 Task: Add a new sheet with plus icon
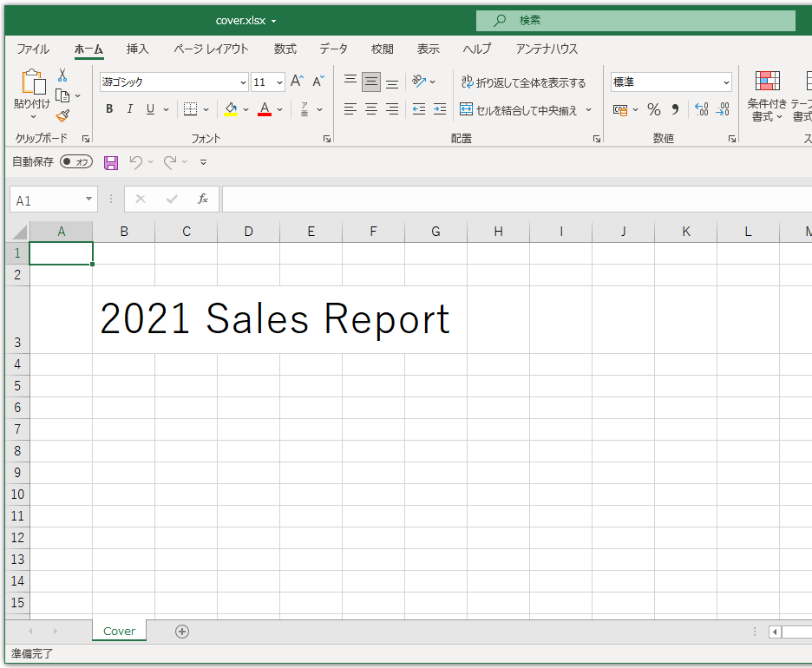coord(182,632)
